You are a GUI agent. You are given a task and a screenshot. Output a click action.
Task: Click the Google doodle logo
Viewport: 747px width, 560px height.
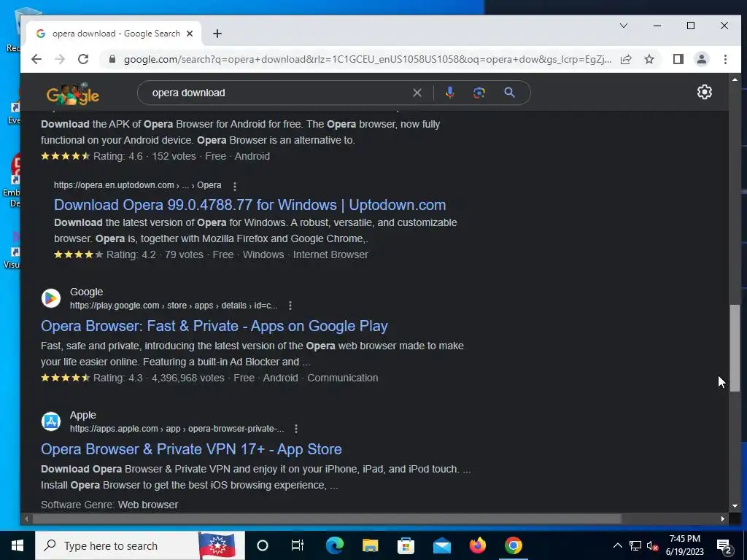point(72,93)
